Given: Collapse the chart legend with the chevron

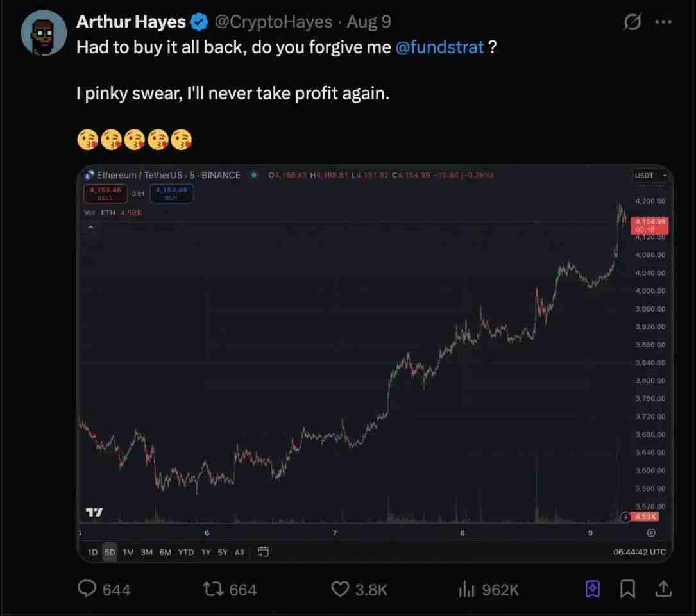Looking at the screenshot, I should 90,228.
